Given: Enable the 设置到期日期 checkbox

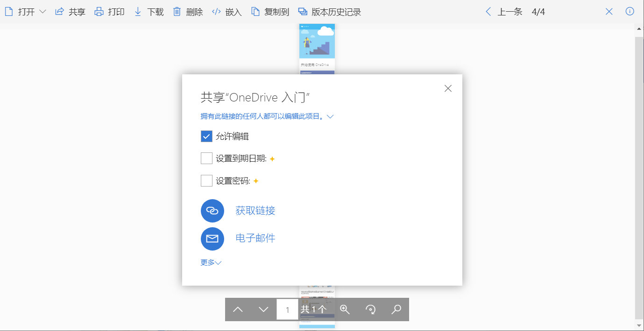Looking at the screenshot, I should pos(206,158).
